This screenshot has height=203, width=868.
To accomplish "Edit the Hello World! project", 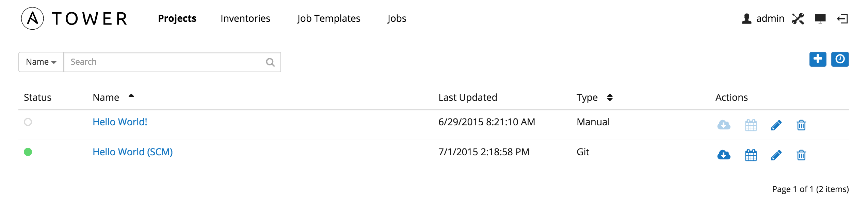I will (776, 125).
